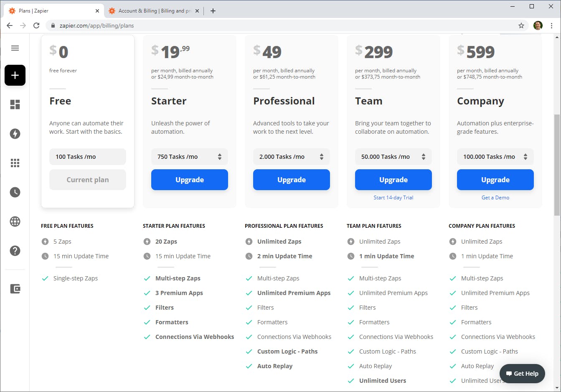Click the Company plan heading
Viewport: 561px width, 392px height.
coord(480,102)
